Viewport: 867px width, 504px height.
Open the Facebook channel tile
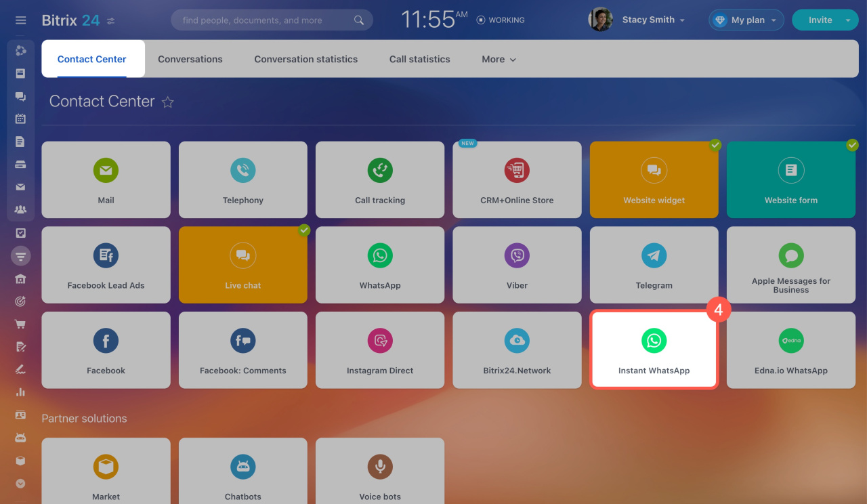tap(106, 350)
